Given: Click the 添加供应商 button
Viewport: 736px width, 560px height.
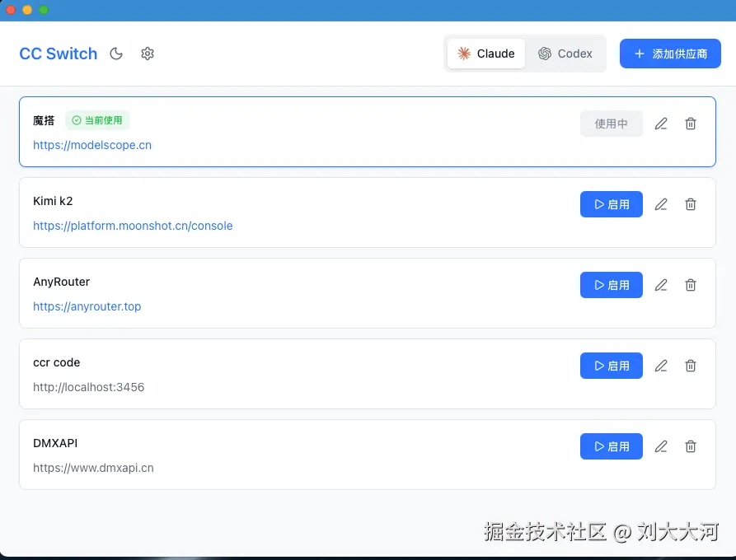Looking at the screenshot, I should [670, 54].
